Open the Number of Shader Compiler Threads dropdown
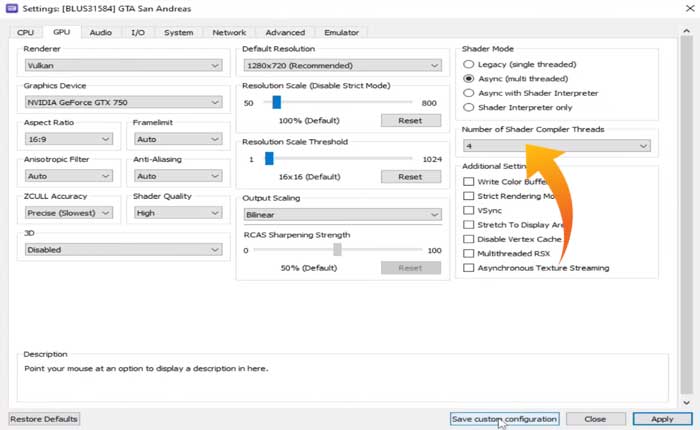 [x=556, y=146]
